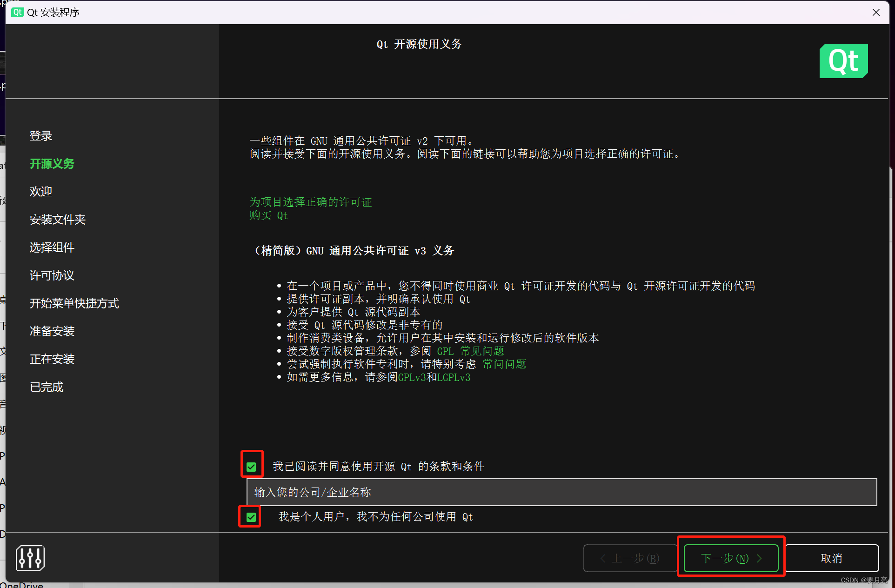Viewport: 895px width, 588px height.
Task: Open 常问问题 link about patents
Action: (x=504, y=364)
